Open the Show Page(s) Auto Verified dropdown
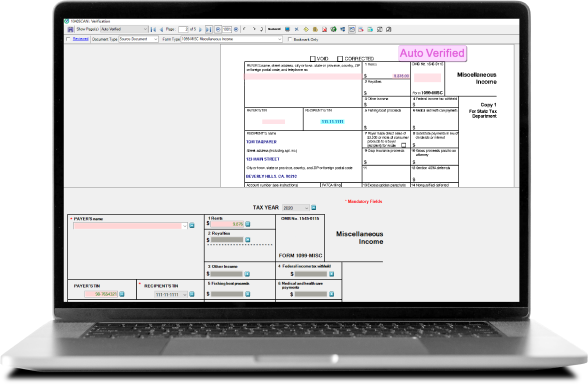 coord(124,29)
